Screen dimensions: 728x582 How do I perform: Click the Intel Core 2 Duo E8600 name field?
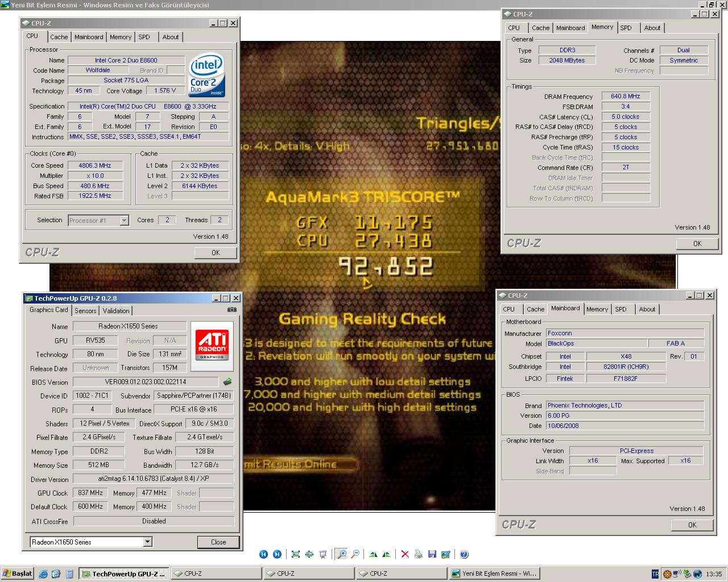(x=126, y=60)
